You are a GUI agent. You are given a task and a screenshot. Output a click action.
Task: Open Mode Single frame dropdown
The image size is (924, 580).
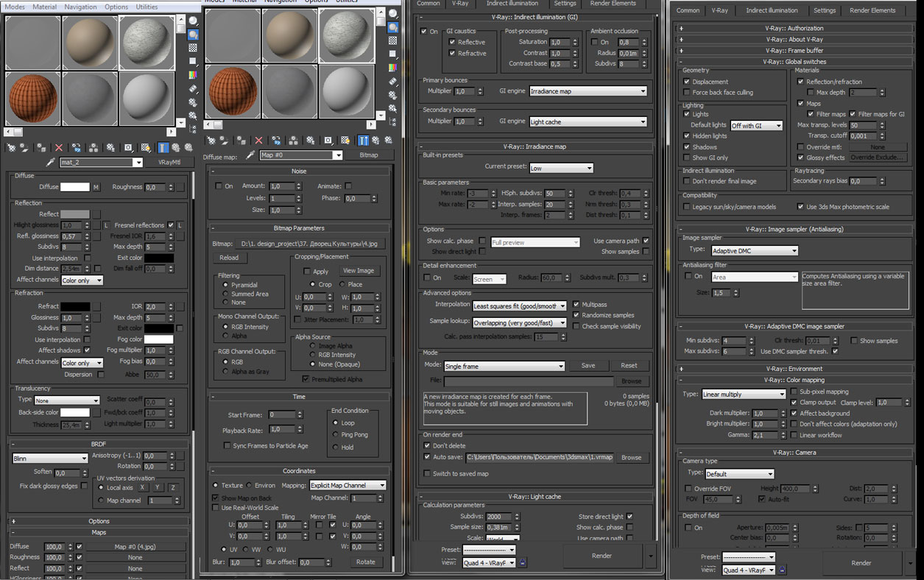[504, 366]
